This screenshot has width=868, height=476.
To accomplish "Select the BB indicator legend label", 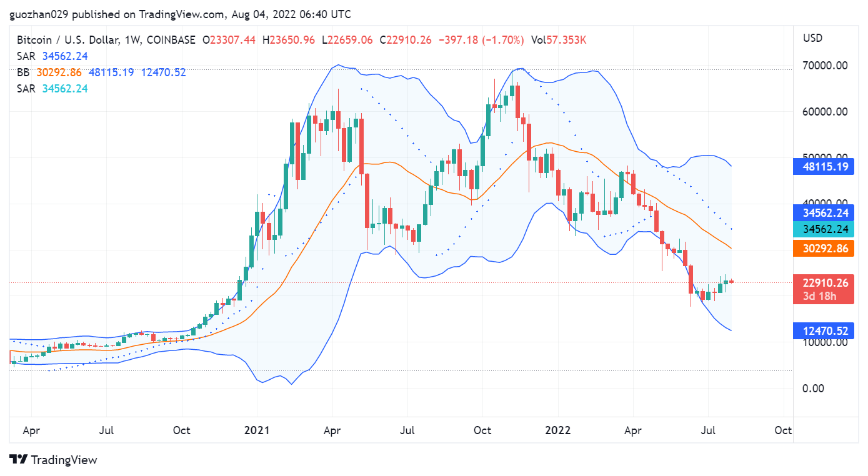I will 23,72.
